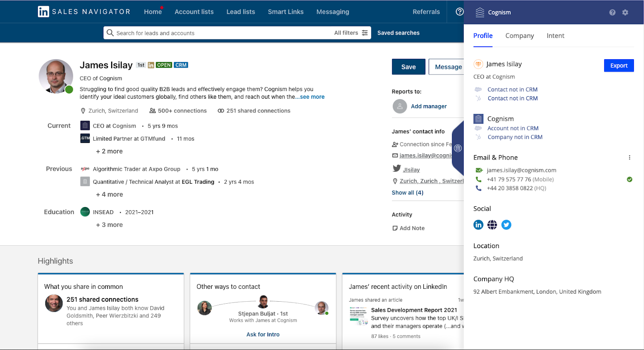Open Cognism settings gear

point(625,12)
